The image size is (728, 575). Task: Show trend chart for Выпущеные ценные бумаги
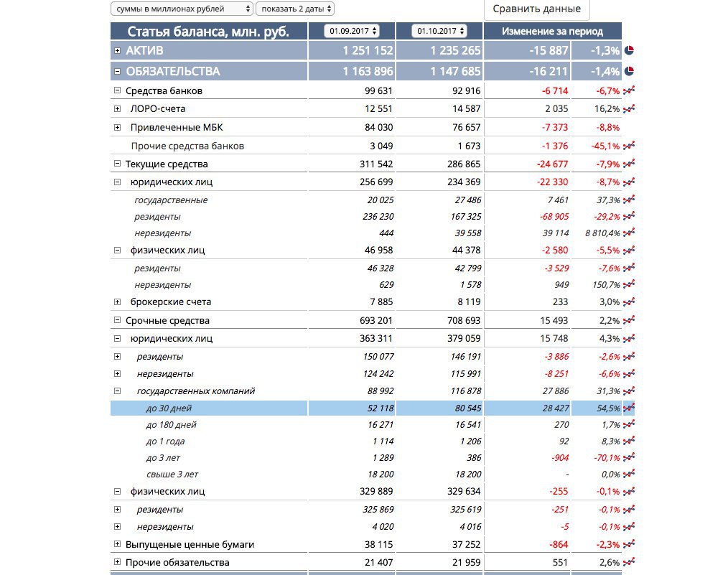pos(629,544)
